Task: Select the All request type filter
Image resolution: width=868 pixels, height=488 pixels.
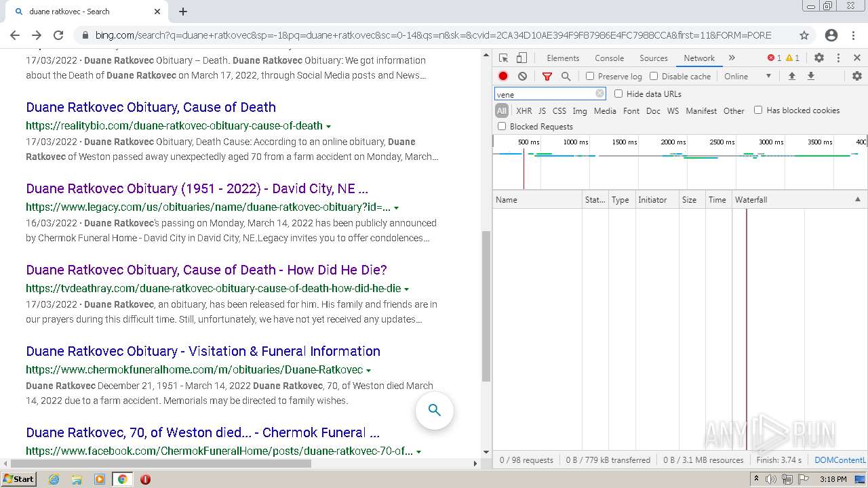Action: point(502,110)
